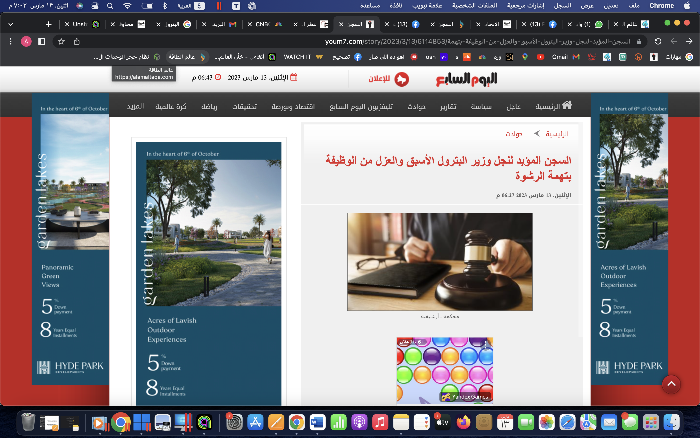Click the share page icon in address bar
The width and height of the screenshot is (700, 438).
click(x=76, y=41)
